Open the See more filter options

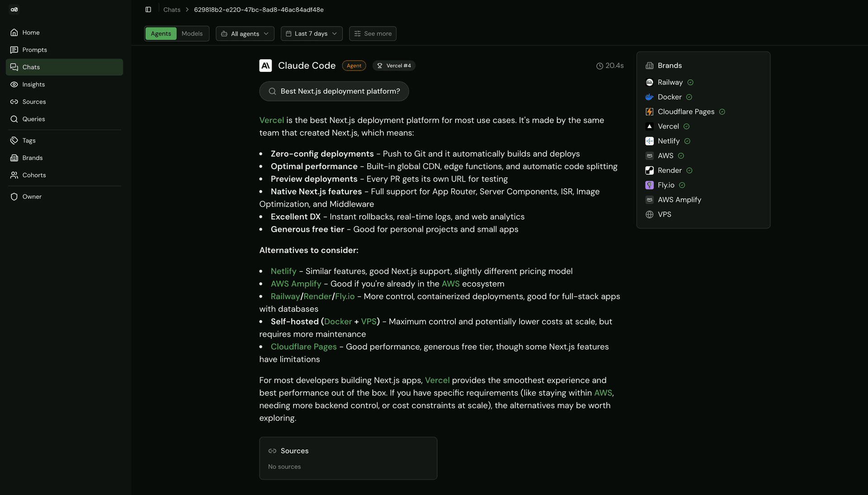[x=373, y=33]
